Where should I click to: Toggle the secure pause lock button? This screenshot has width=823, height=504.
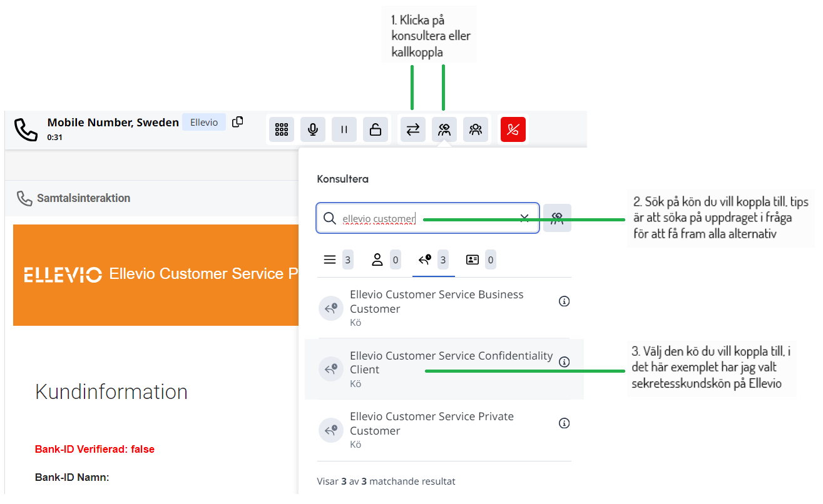point(376,129)
